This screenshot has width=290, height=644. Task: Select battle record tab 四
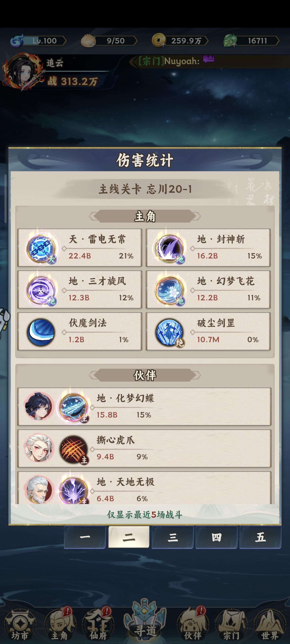point(216,537)
